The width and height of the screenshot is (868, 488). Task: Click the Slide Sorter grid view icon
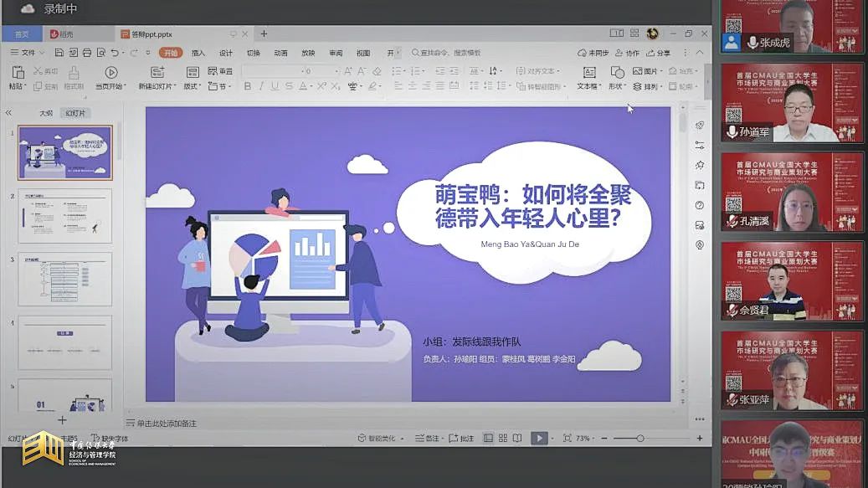503,439
